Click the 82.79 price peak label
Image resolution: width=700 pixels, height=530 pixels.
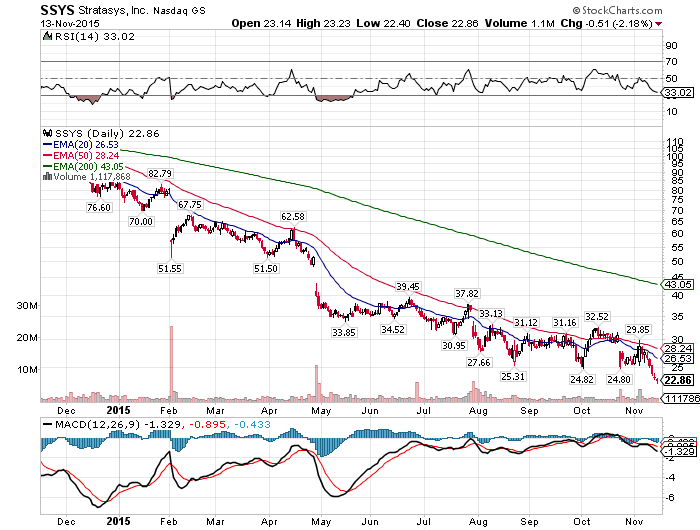pos(160,173)
